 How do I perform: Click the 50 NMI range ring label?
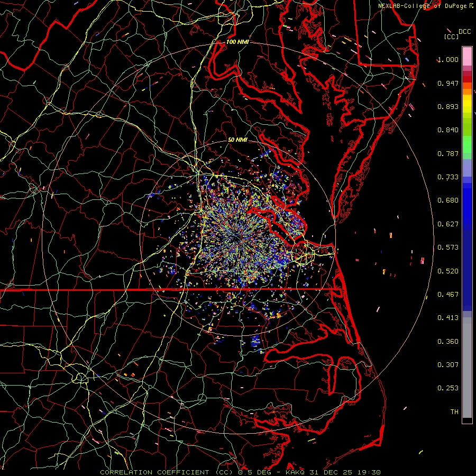237,140
